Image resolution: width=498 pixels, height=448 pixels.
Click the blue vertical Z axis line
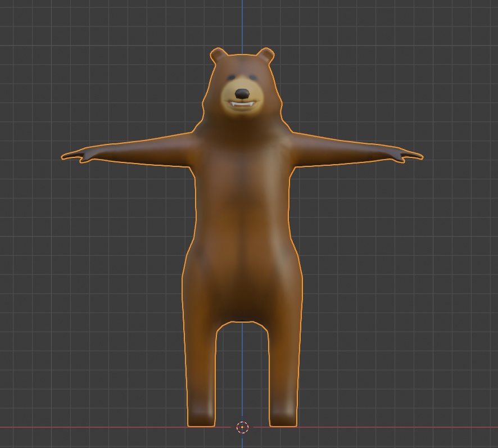pos(242,22)
